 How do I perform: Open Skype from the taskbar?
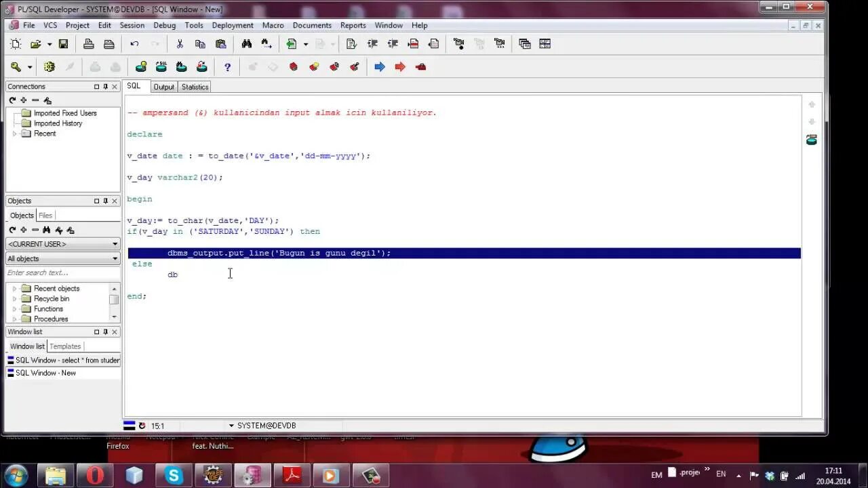point(174,476)
